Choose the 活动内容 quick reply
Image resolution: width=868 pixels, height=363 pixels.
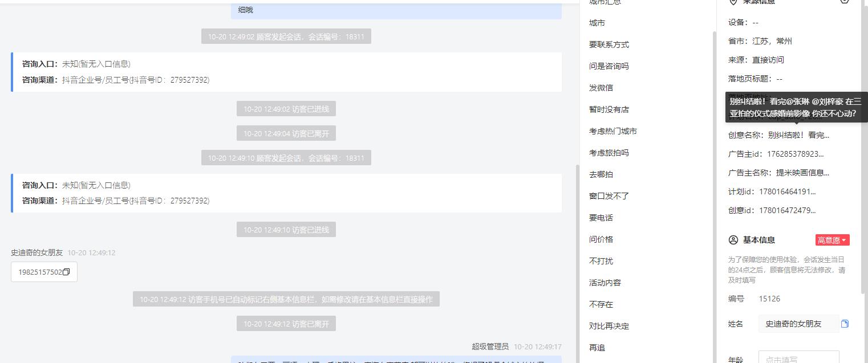pos(605,283)
